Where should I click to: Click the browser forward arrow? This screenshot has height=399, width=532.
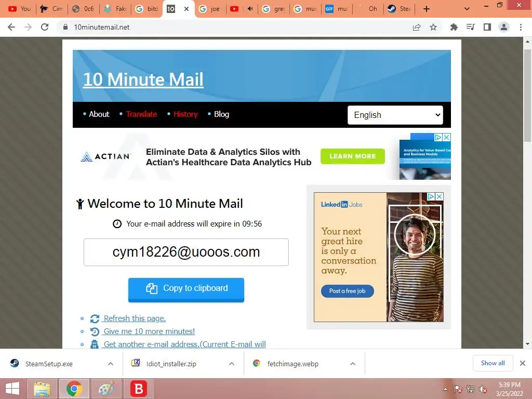28,27
